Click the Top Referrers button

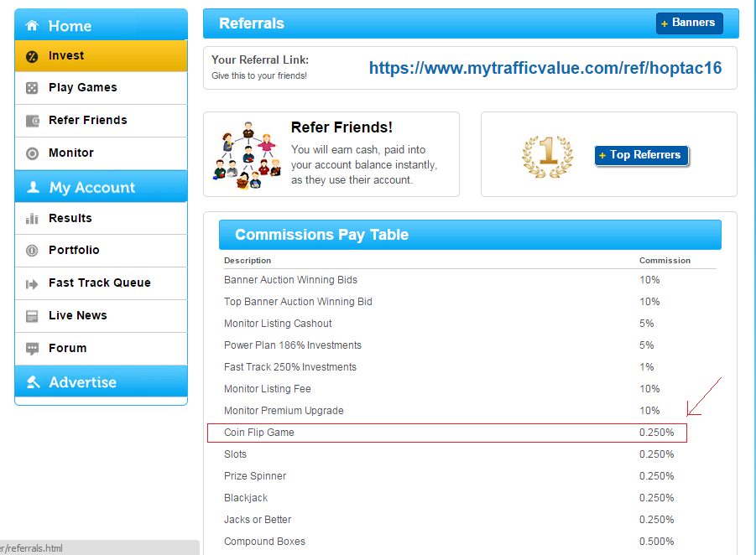click(641, 155)
